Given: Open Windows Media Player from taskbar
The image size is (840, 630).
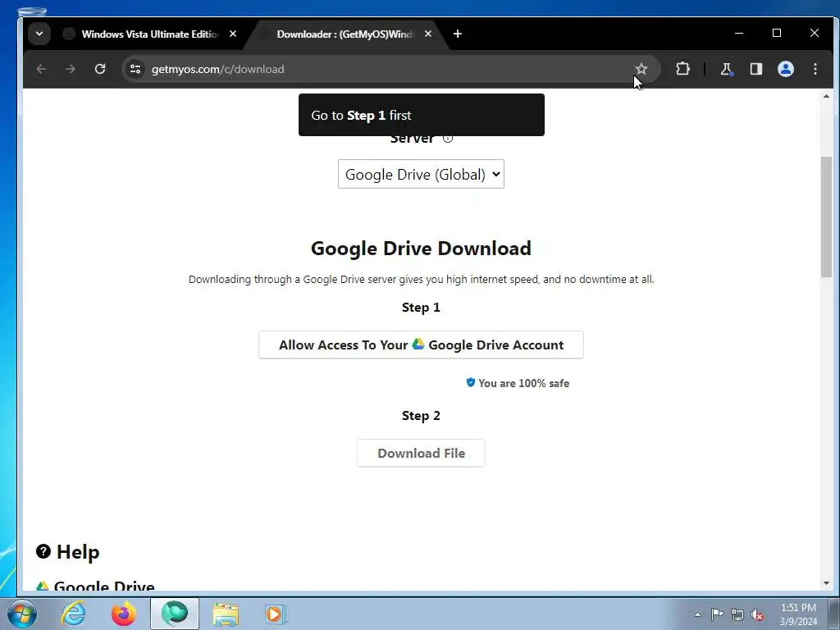Looking at the screenshot, I should 276,614.
